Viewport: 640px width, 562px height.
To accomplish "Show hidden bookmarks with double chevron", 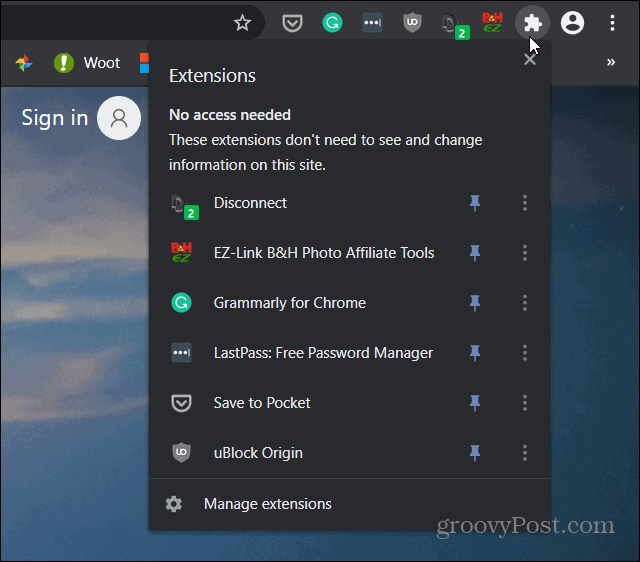I will (x=611, y=62).
